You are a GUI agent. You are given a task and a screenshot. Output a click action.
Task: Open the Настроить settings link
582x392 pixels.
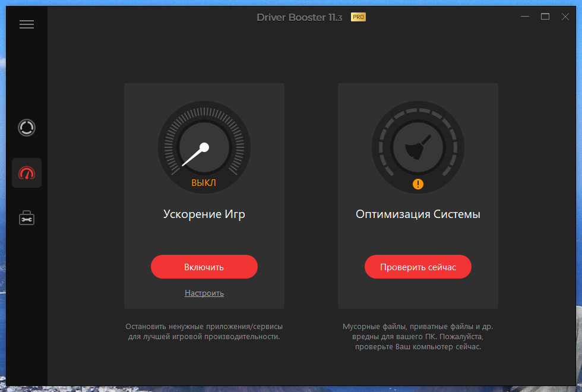point(204,293)
